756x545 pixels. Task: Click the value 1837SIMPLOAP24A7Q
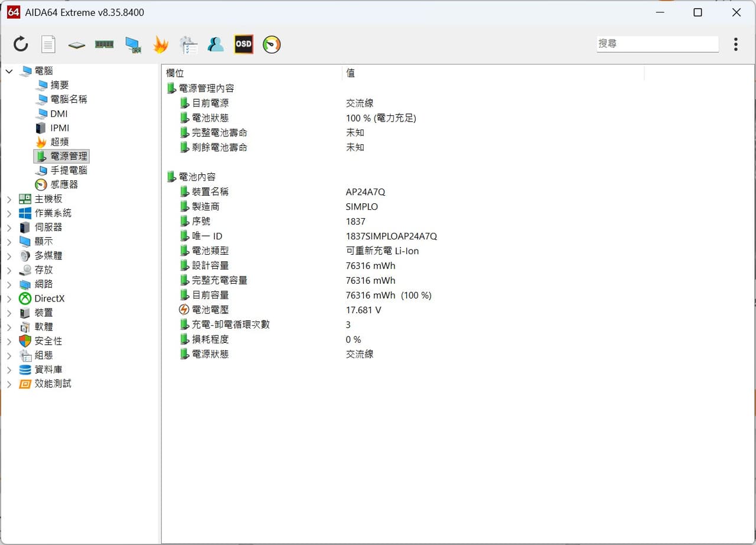click(x=392, y=236)
